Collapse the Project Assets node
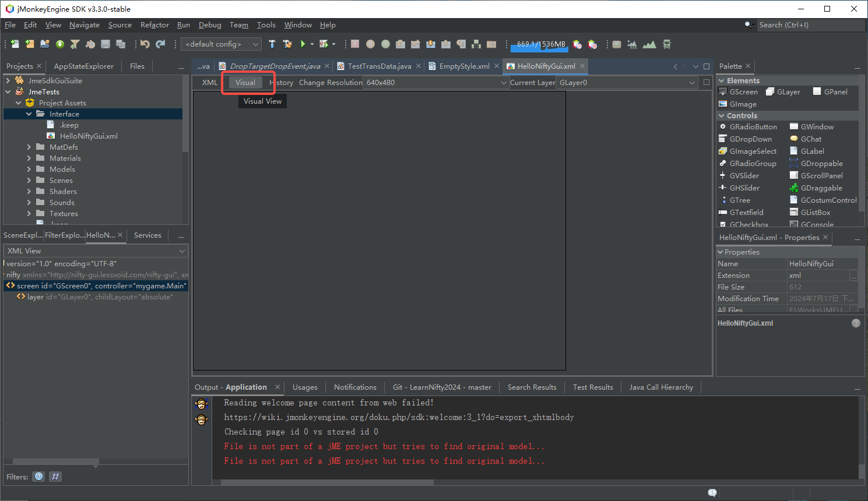868x501 pixels. (x=19, y=103)
